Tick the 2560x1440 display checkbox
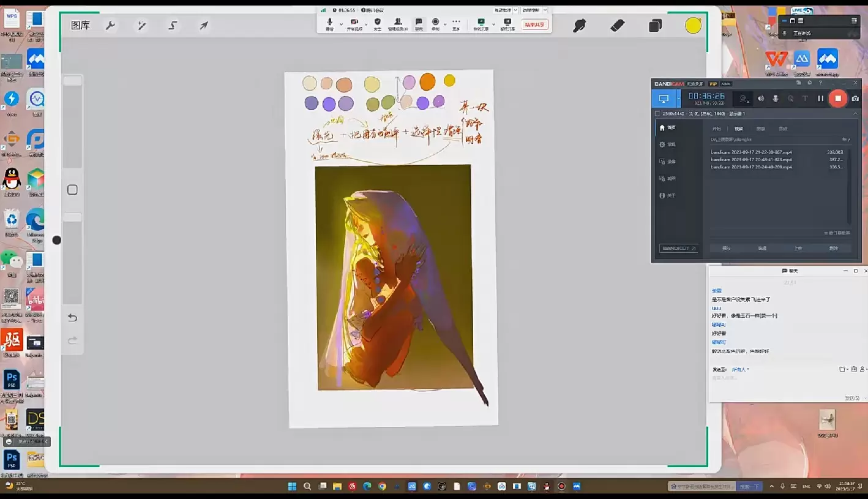Viewport: 868px width, 499px height. (x=657, y=114)
